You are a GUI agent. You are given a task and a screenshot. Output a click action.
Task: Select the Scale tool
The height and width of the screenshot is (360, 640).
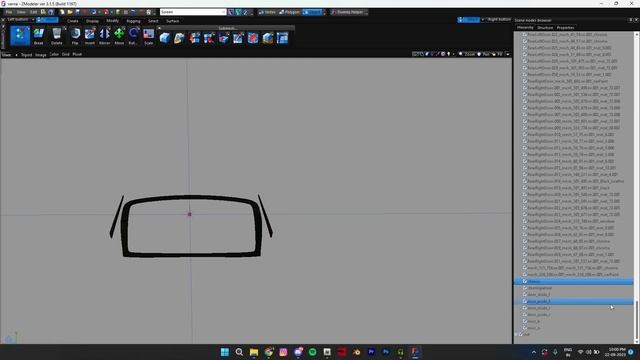coord(149,36)
